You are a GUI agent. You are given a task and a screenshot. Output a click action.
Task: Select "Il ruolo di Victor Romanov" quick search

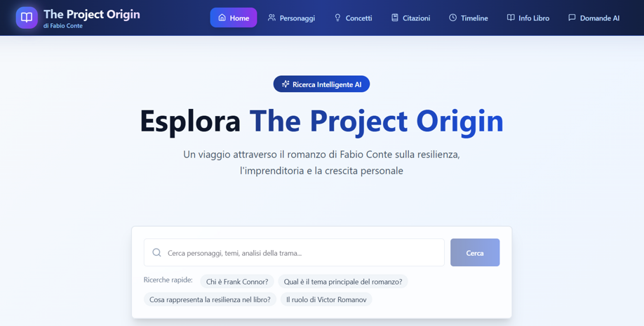pyautogui.click(x=326, y=300)
